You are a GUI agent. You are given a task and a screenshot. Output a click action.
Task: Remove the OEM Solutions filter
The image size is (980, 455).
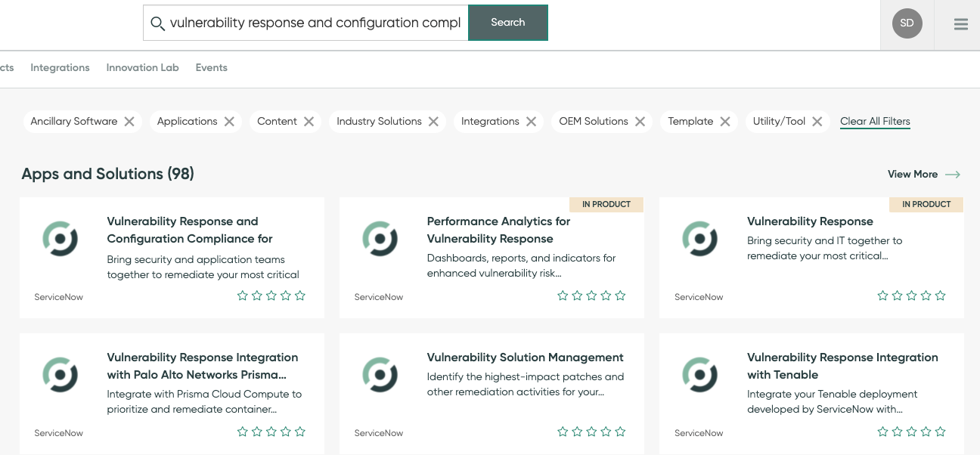pyautogui.click(x=640, y=122)
